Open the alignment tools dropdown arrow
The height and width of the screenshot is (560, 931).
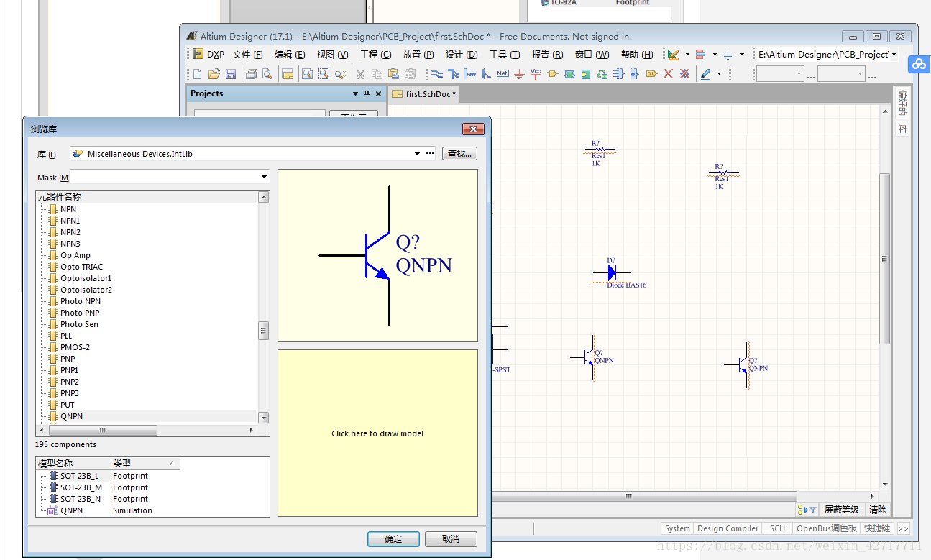coord(715,55)
